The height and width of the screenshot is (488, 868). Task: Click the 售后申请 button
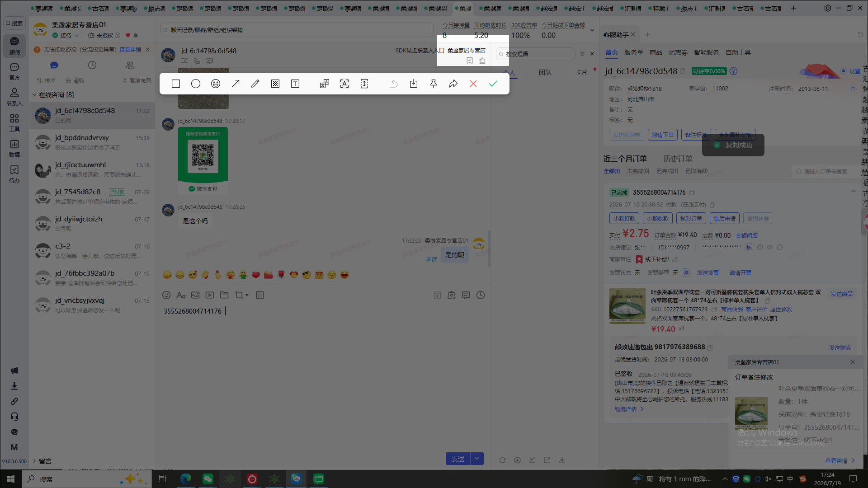coord(725,219)
